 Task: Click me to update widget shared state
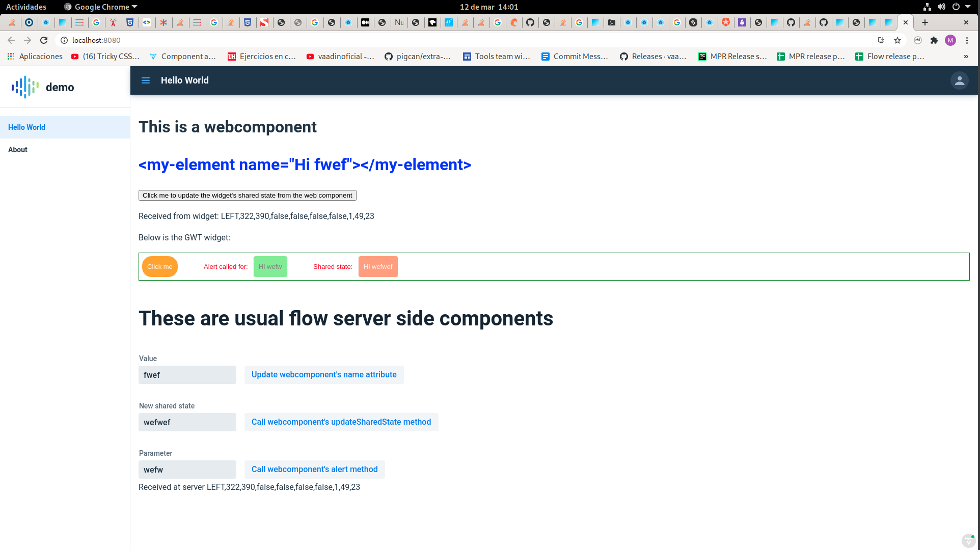pyautogui.click(x=247, y=195)
